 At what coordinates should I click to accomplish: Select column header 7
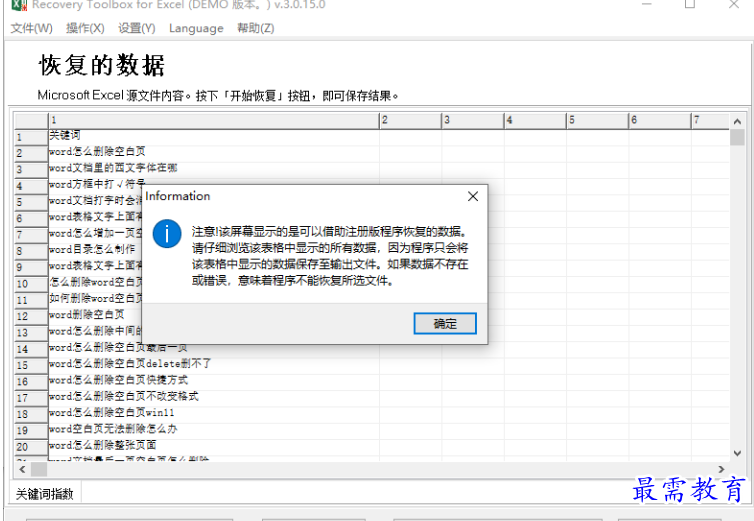point(711,120)
